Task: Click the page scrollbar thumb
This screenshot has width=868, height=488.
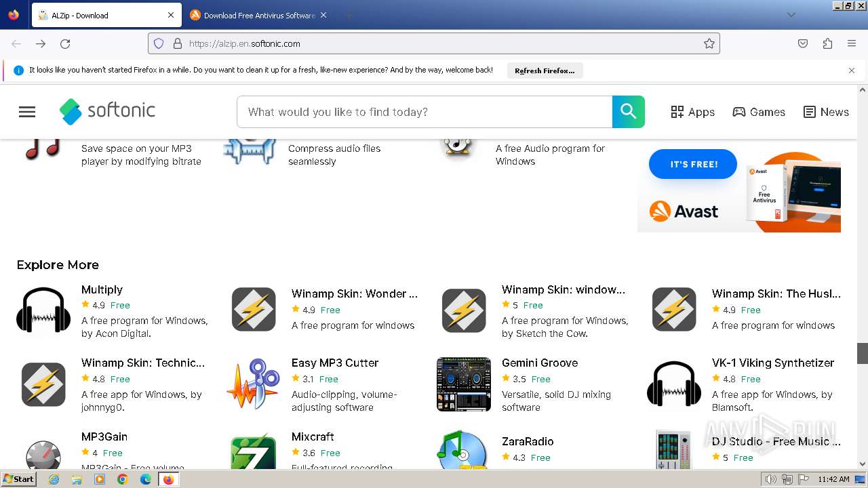Action: (863, 353)
